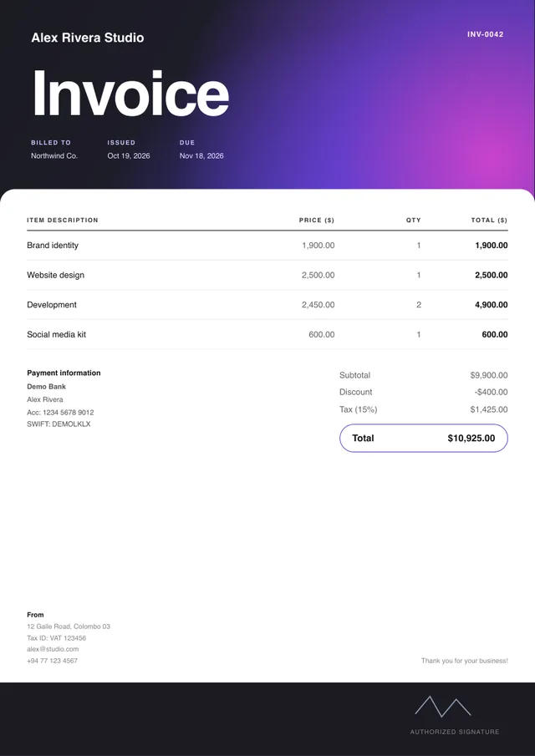Click the AUTHORIZED SIGNATURE label
Viewport: 535px width, 756px height.
click(x=455, y=732)
